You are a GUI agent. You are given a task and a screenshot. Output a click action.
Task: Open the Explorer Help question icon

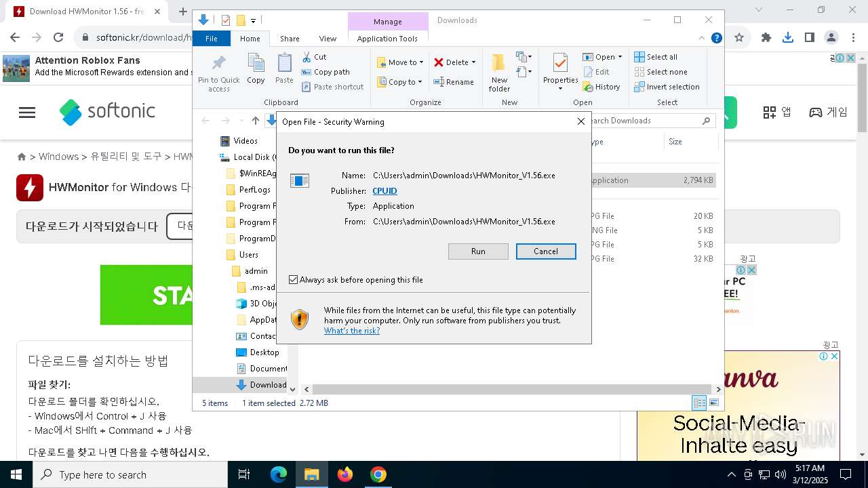point(716,38)
